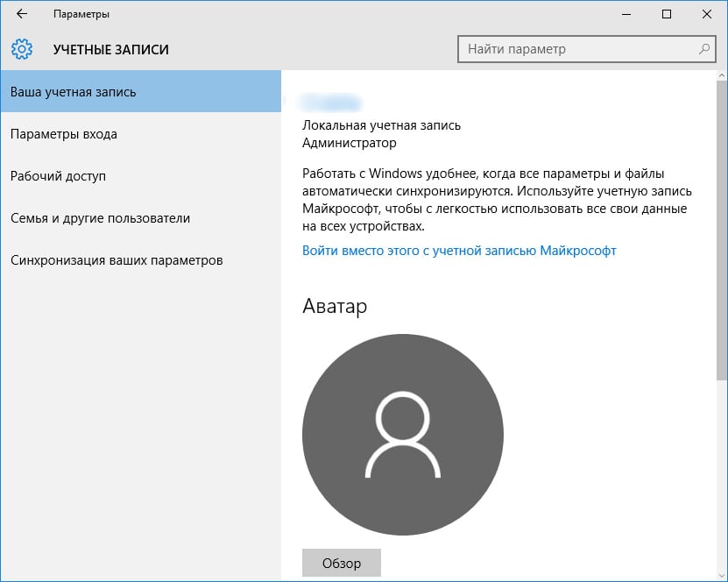
Task: Click the Аватар section heading
Action: (x=335, y=306)
